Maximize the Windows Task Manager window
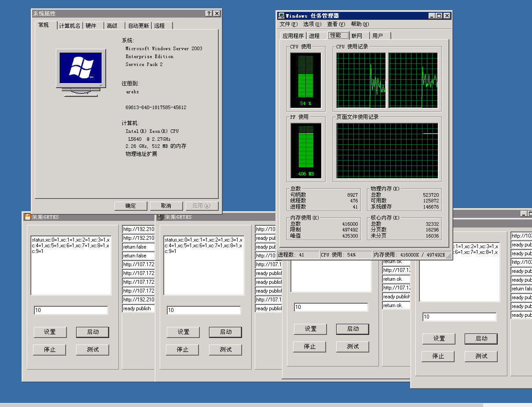Viewport: 532px width, 407px height. click(439, 16)
